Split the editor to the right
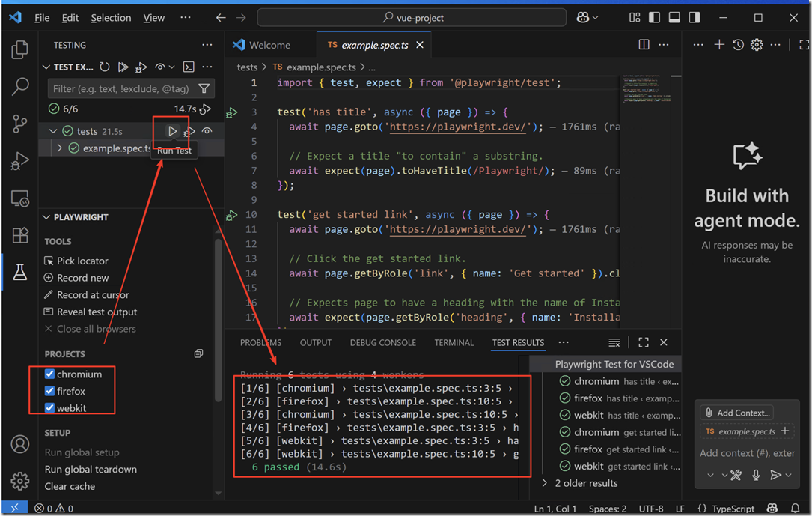812x516 pixels. tap(644, 45)
